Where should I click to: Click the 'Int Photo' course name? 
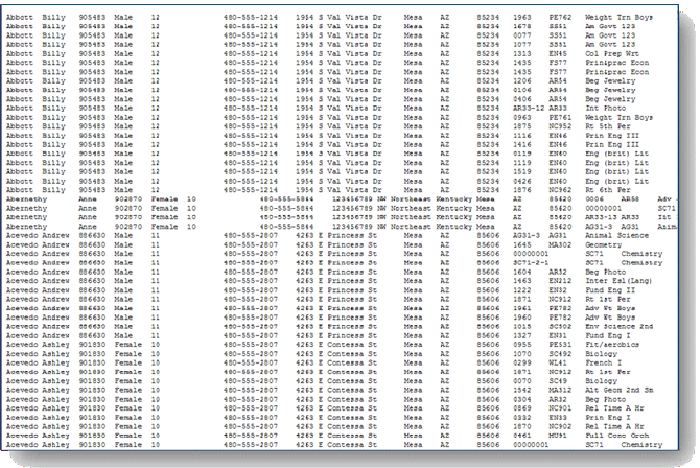(x=605, y=109)
